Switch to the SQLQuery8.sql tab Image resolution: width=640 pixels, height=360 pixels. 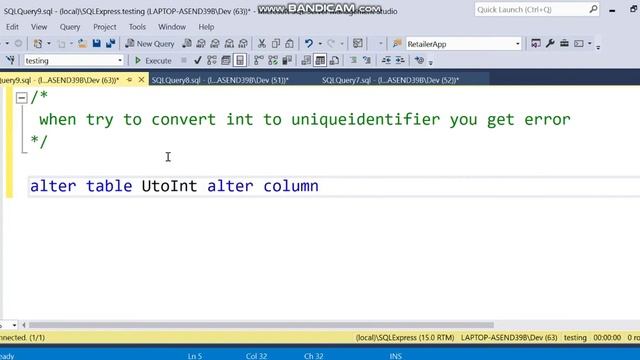point(220,80)
